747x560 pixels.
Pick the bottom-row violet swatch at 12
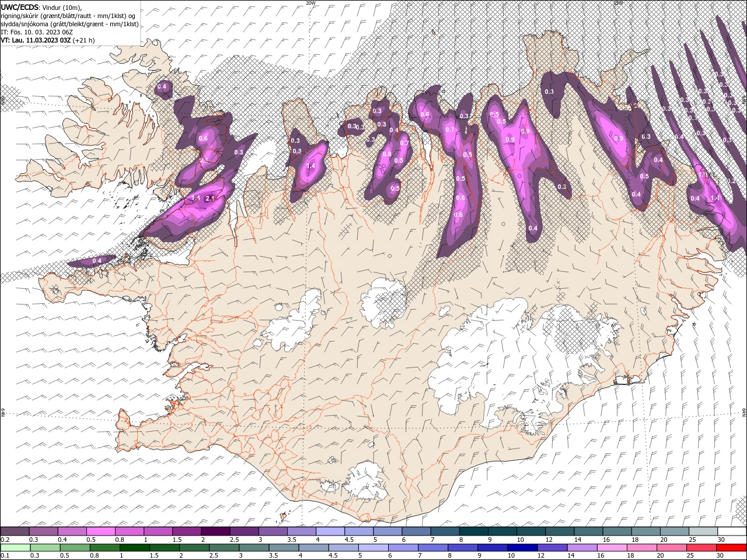[552, 548]
